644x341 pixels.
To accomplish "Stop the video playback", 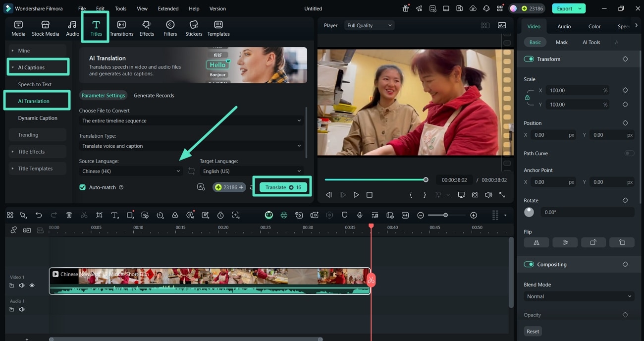I will pyautogui.click(x=369, y=195).
